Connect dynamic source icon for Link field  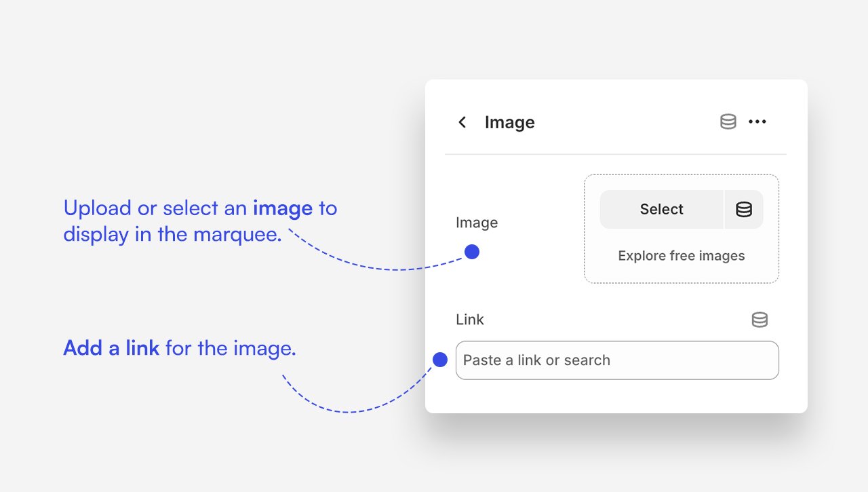click(759, 320)
